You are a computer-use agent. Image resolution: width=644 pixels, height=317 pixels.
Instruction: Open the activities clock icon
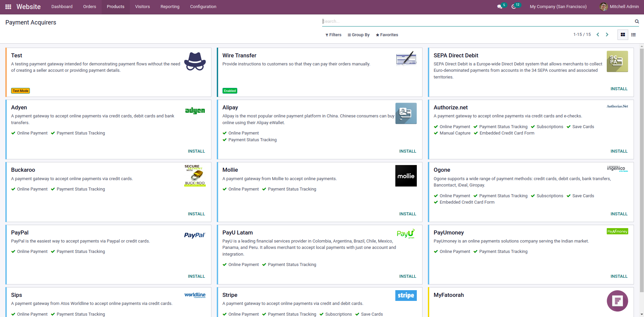coord(514,7)
